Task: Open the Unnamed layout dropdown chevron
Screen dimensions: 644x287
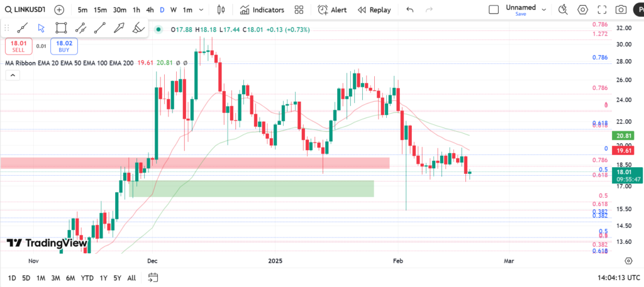Action: tap(544, 10)
